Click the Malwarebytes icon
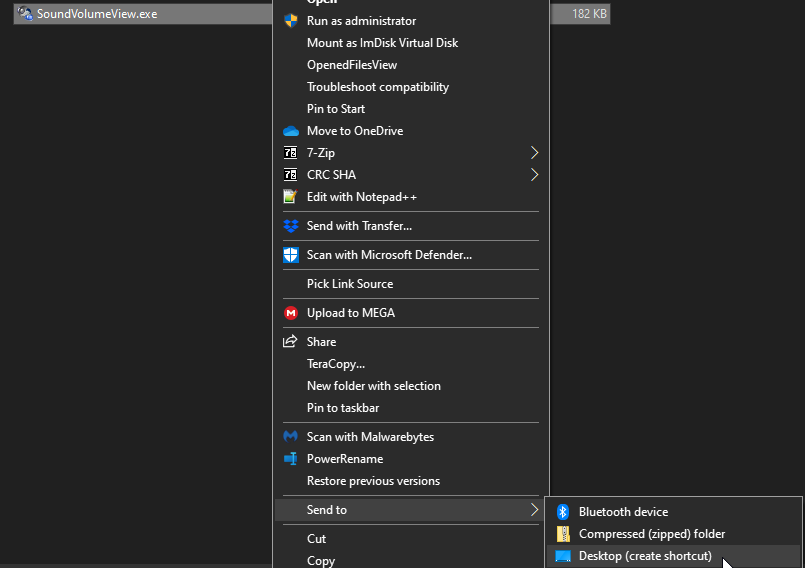The image size is (805, 568). (291, 437)
